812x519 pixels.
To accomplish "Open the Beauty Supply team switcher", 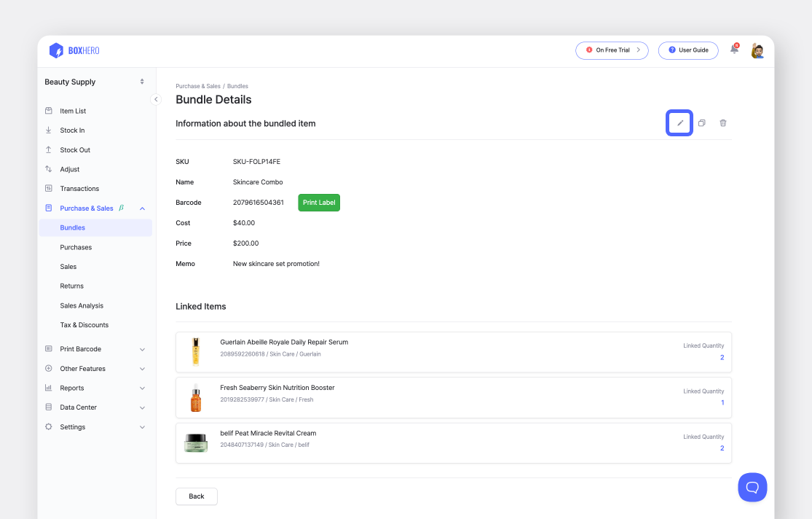I will coord(95,82).
